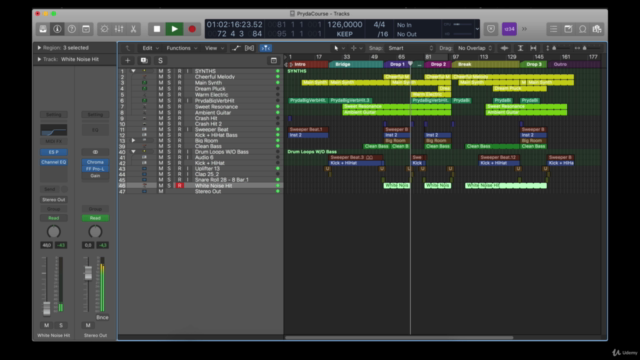Open the FF Pro-L plugin on Stereo Out
This screenshot has height=360, width=640.
click(x=95, y=169)
